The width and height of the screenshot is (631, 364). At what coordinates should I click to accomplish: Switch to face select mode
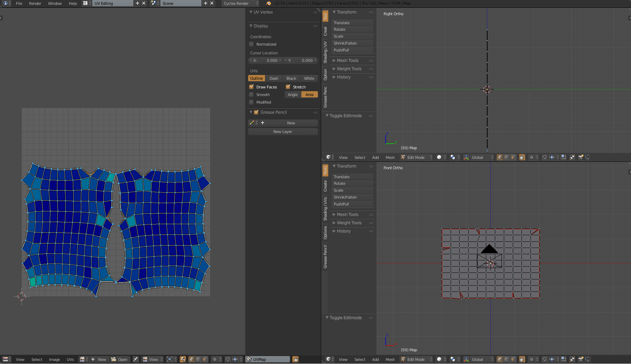click(514, 157)
